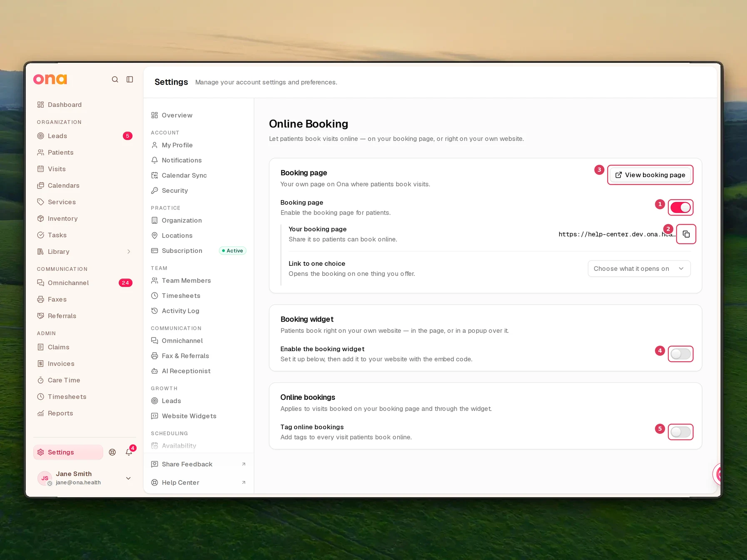747x560 pixels.
Task: Open Share Feedback link
Action: (x=199, y=464)
